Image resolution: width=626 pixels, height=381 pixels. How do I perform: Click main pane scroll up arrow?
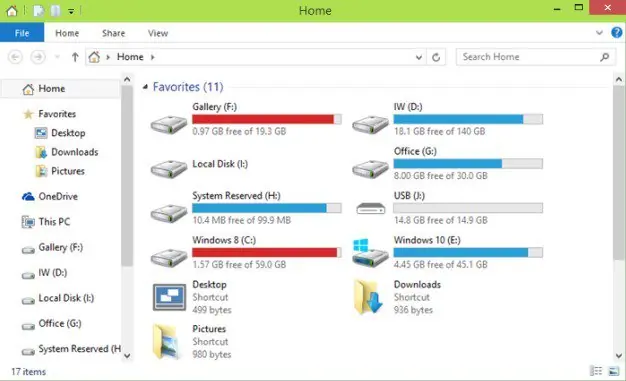618,79
